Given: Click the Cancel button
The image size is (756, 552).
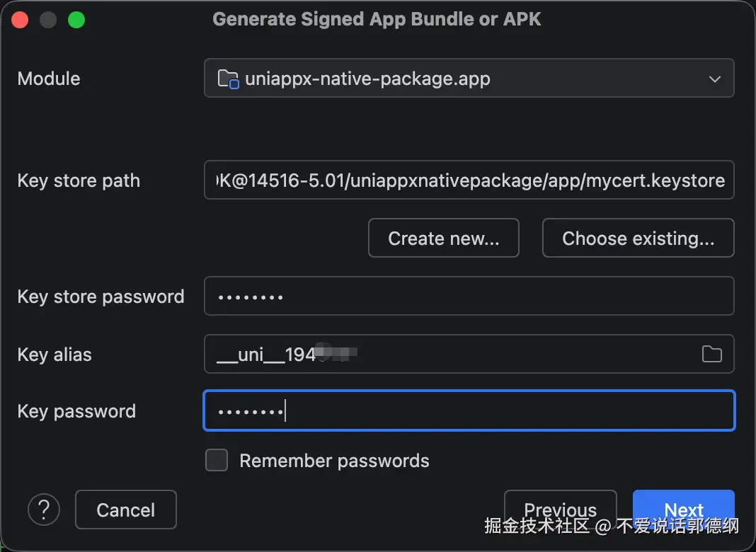Looking at the screenshot, I should pyautogui.click(x=125, y=510).
